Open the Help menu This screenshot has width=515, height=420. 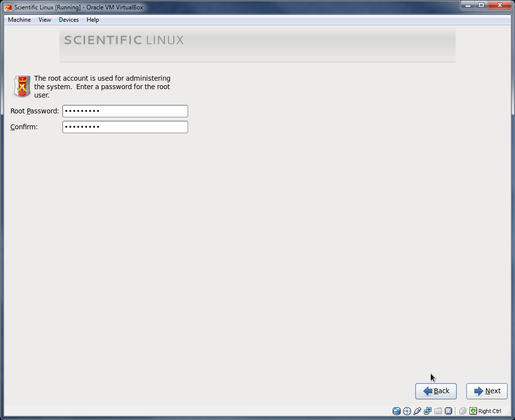coord(93,20)
